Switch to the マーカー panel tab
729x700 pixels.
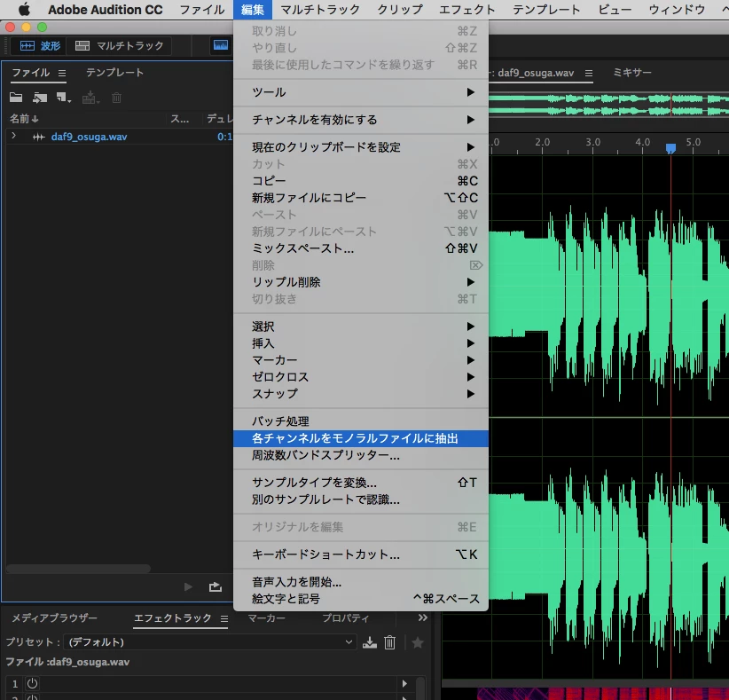pos(266,617)
